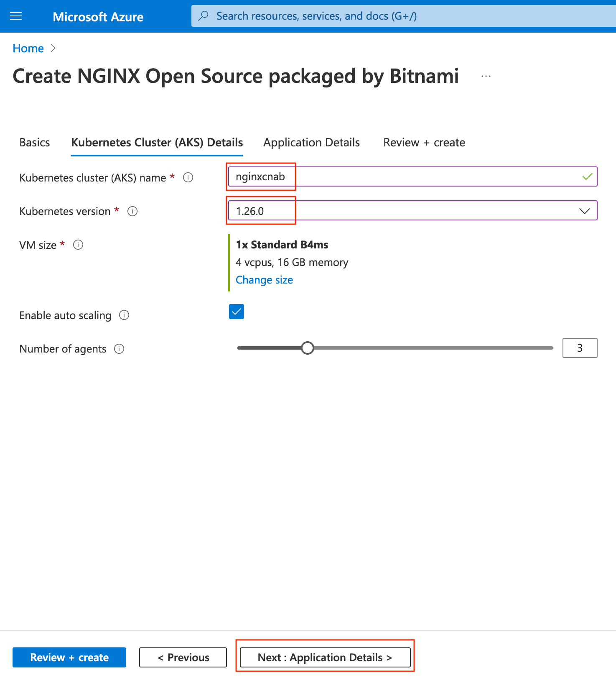The image size is (616, 680).
Task: Click Next : Application Details button
Action: (x=325, y=657)
